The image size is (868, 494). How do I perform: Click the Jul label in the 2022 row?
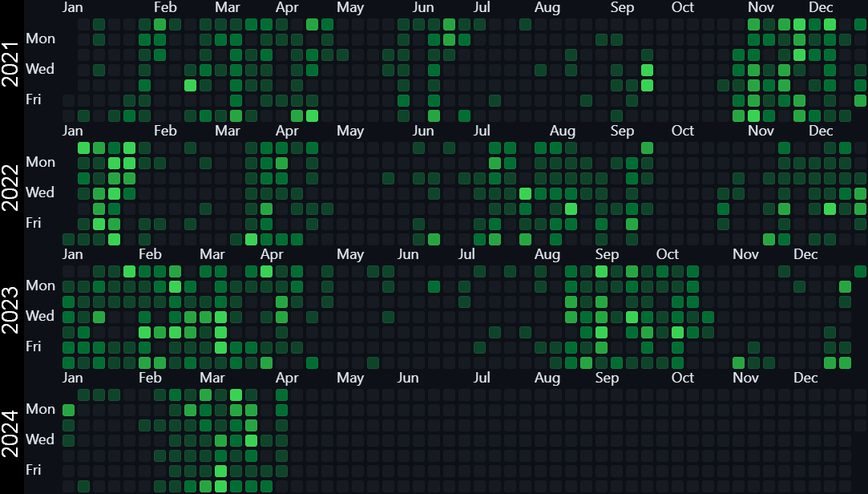tap(482, 130)
